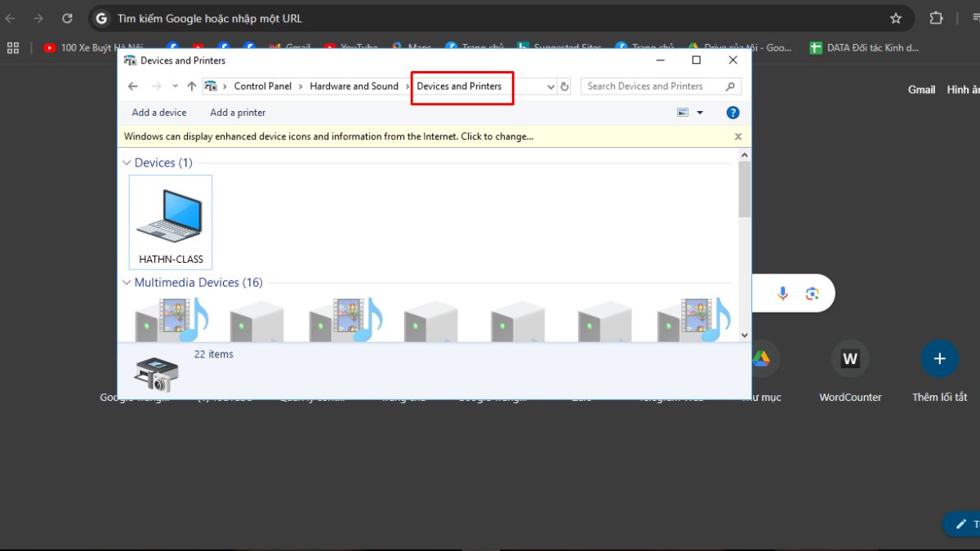Open the Google Drive shortcut tile
The height and width of the screenshot is (551, 980).
click(761, 358)
